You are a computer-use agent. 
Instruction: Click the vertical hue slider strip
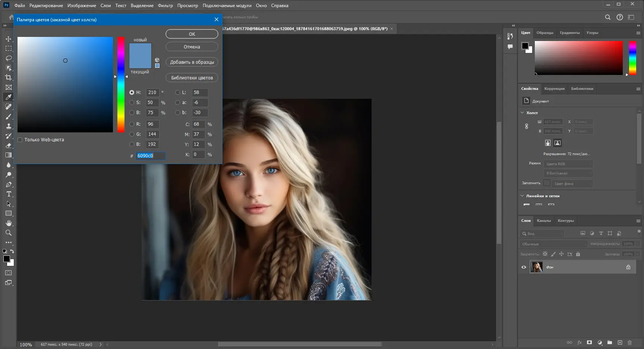[x=121, y=84]
